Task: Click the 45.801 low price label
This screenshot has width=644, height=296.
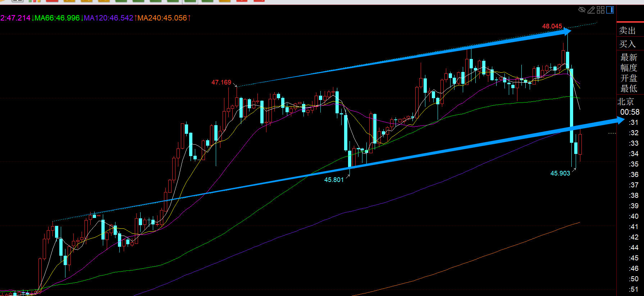Action: click(334, 180)
